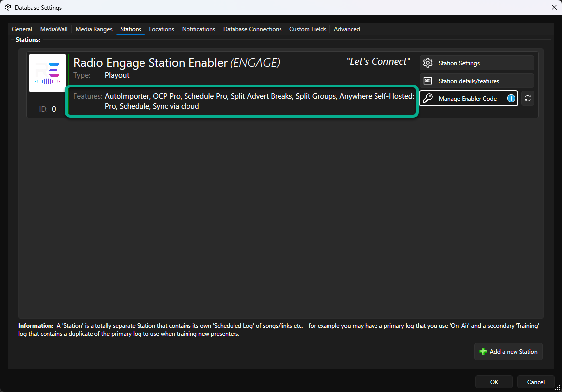Select the Media Ranges tab
The width and height of the screenshot is (562, 392).
94,29
